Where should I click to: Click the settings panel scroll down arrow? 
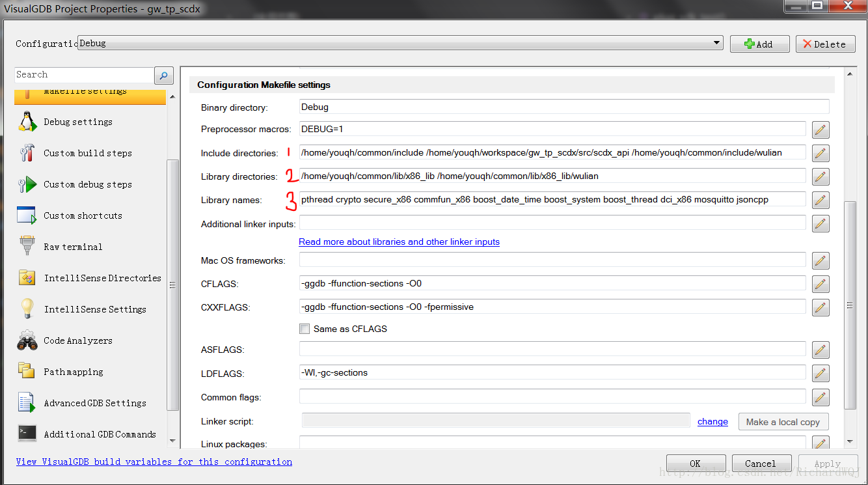pos(850,441)
